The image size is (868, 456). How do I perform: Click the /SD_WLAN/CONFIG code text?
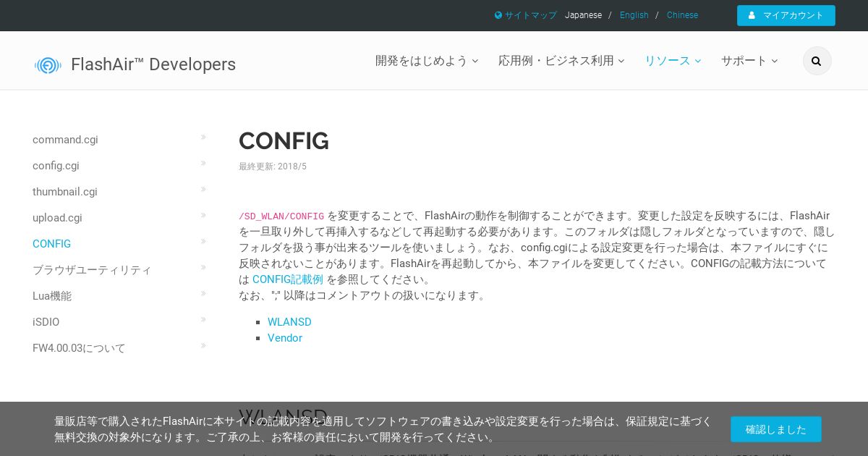(281, 216)
